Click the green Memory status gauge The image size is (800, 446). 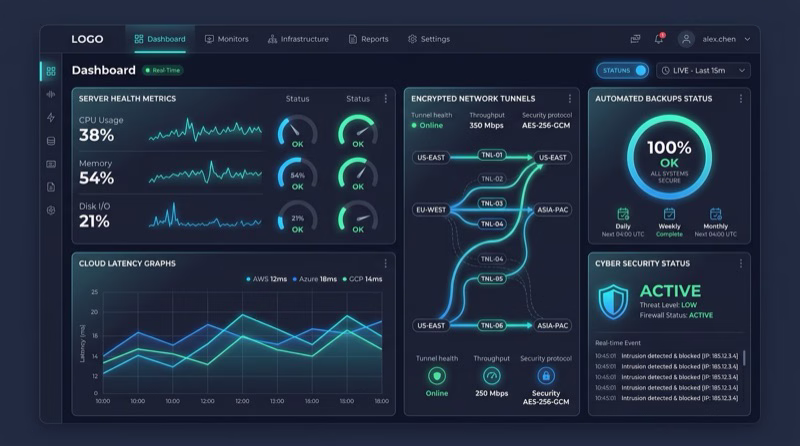click(358, 175)
